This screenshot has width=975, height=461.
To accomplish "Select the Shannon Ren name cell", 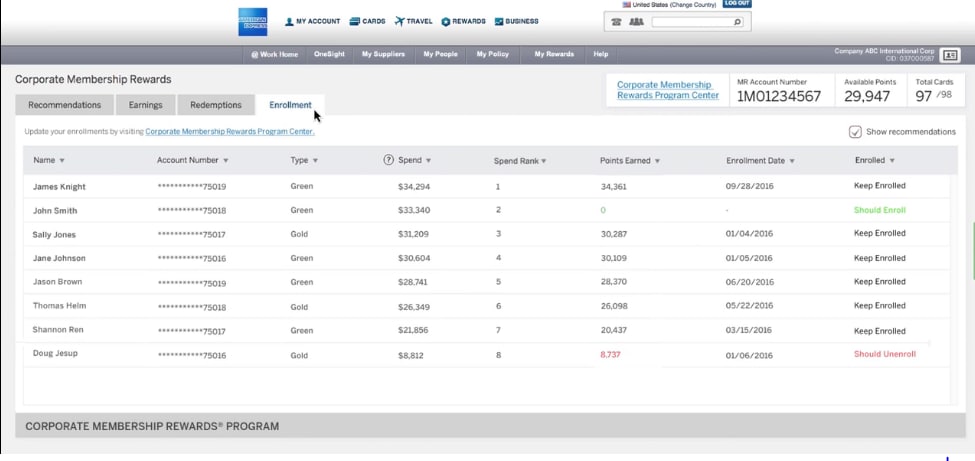I will (x=58, y=329).
